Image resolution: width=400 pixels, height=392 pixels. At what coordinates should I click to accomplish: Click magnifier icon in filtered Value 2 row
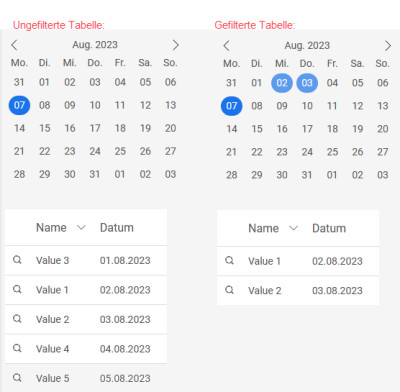tap(229, 290)
